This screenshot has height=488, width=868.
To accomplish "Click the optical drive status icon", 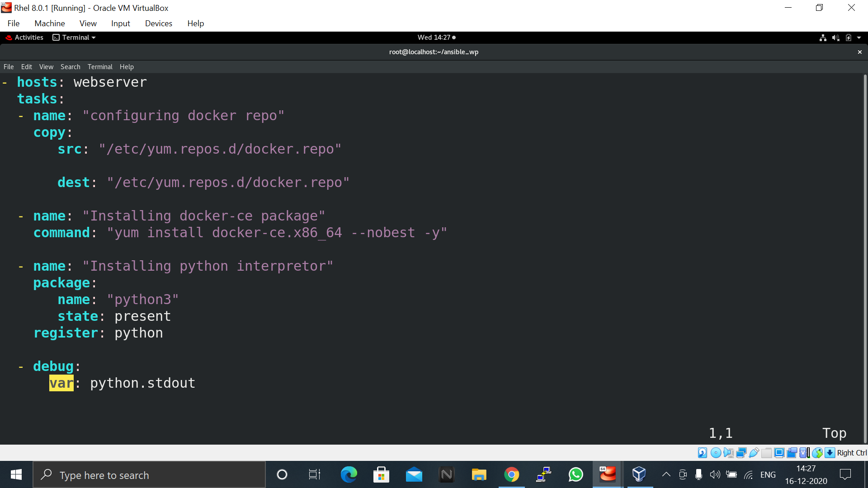I will tap(716, 453).
